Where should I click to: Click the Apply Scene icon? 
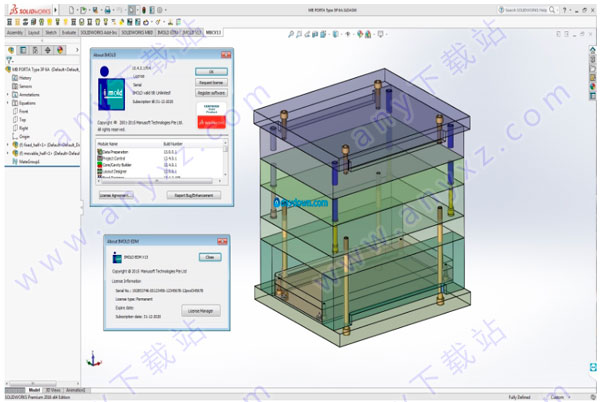tap(368, 34)
